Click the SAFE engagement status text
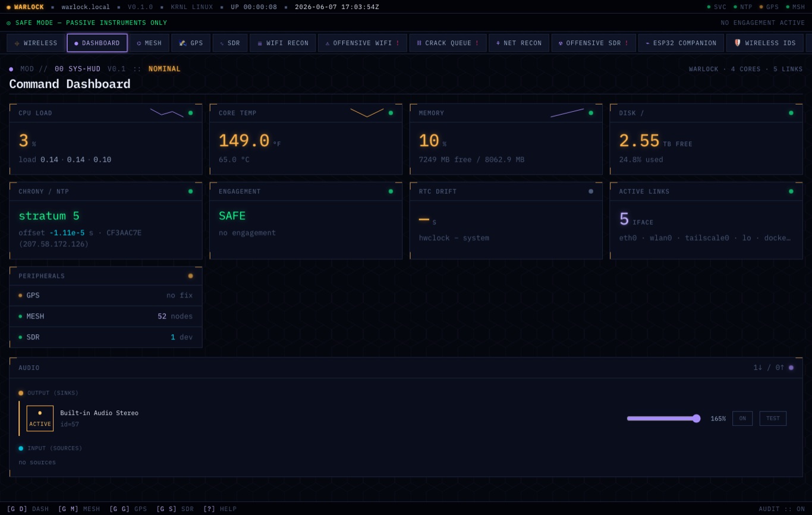The width and height of the screenshot is (812, 515). coord(232,216)
